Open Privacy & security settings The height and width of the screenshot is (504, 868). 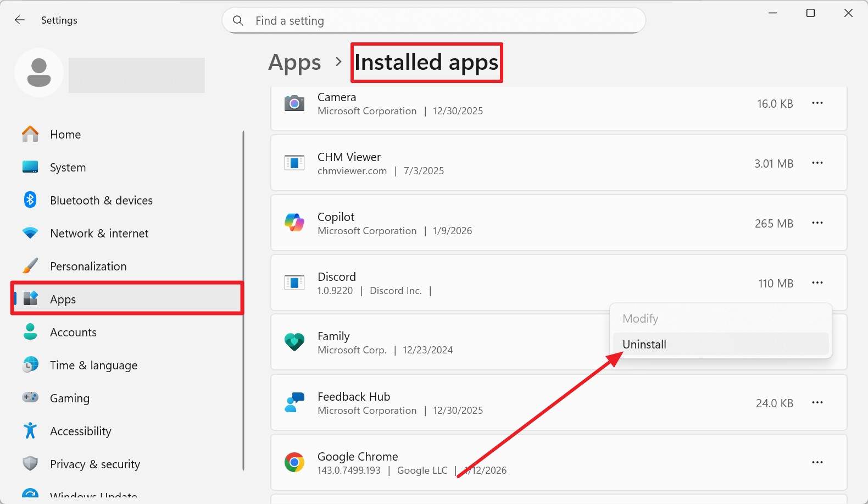tap(127, 464)
